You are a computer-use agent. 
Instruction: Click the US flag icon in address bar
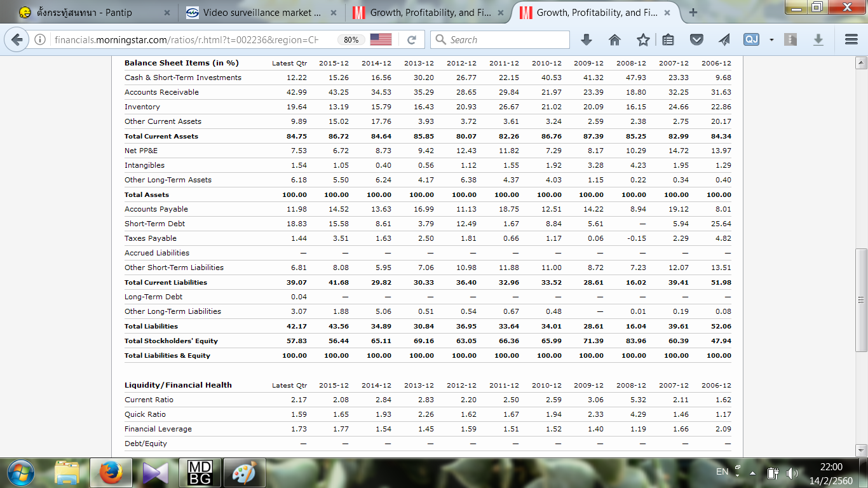(381, 39)
